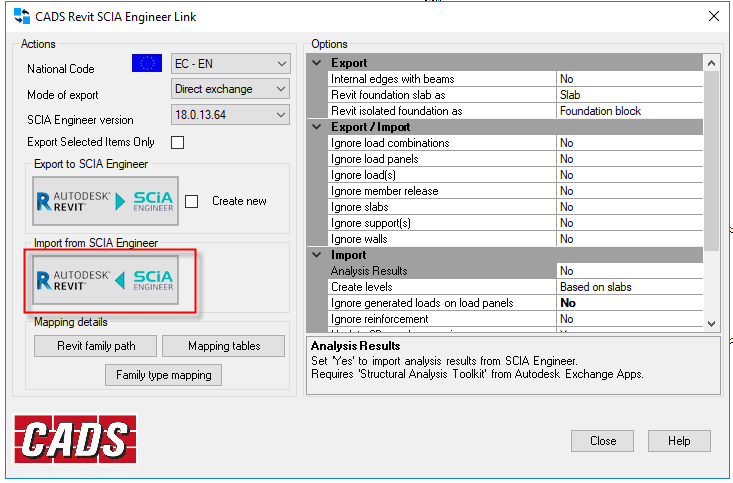Click the CADS Revit SCIA link title icon
Screen dimensions: 733x483
[x=22, y=16]
